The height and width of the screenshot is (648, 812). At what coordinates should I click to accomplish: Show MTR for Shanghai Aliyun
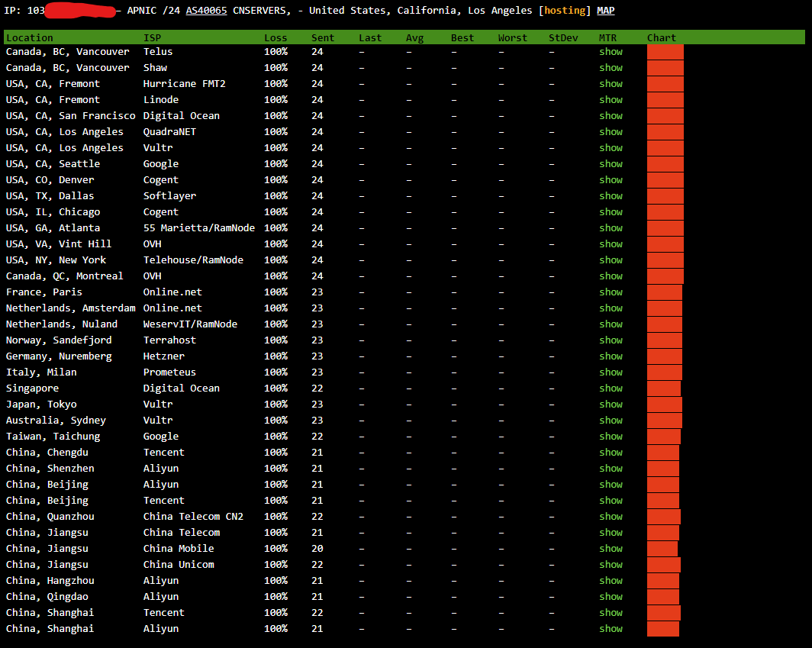pyautogui.click(x=611, y=630)
